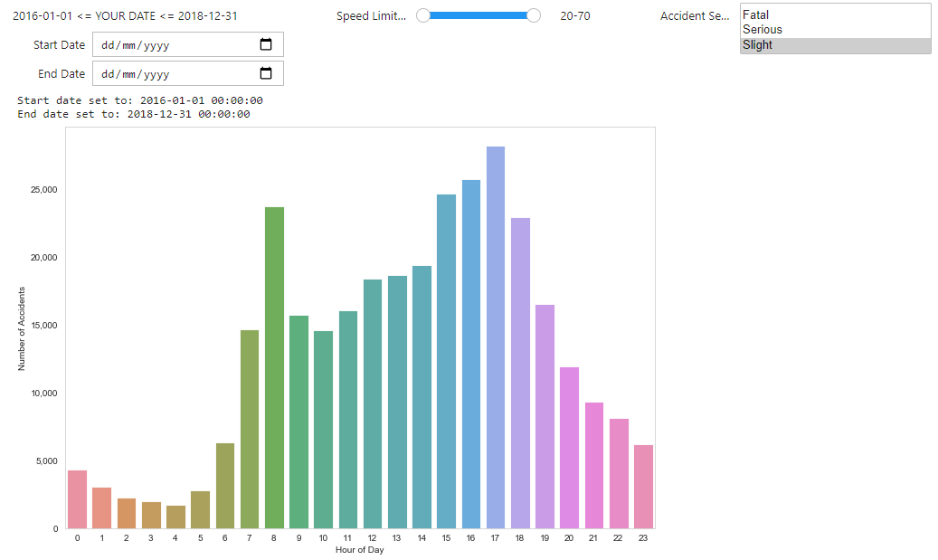Select Slight in the Accident Severity list
The width and height of the screenshot is (938, 560).
835,45
